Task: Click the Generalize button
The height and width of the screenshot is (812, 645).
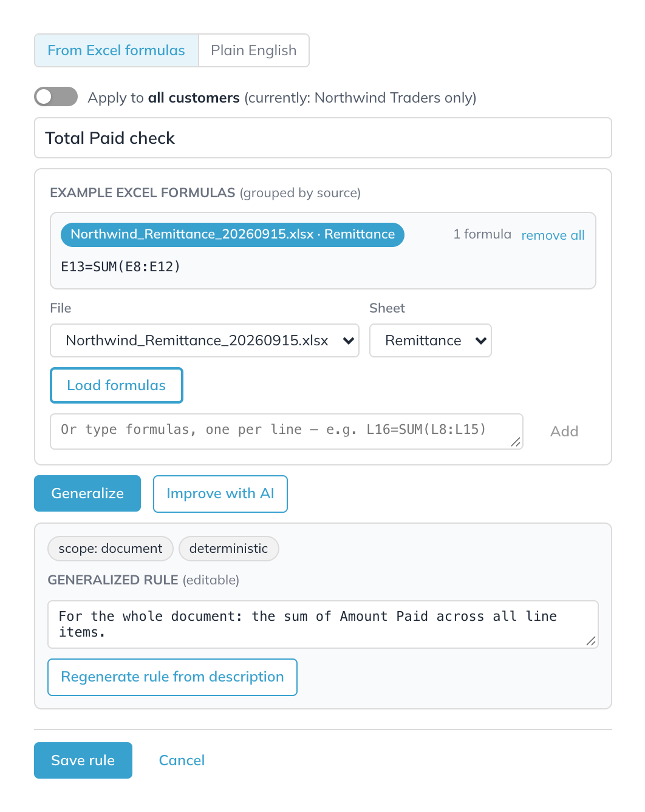Action: pos(87,493)
